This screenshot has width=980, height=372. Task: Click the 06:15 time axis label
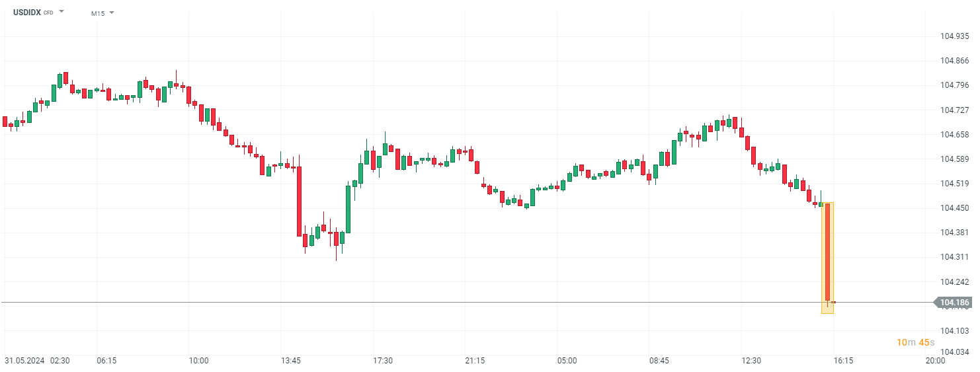pyautogui.click(x=106, y=361)
